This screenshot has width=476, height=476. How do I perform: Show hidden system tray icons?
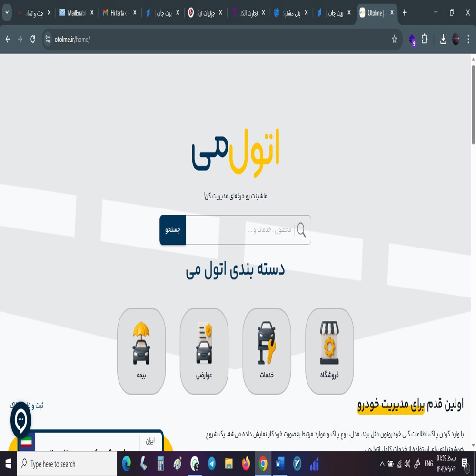tap(382, 464)
